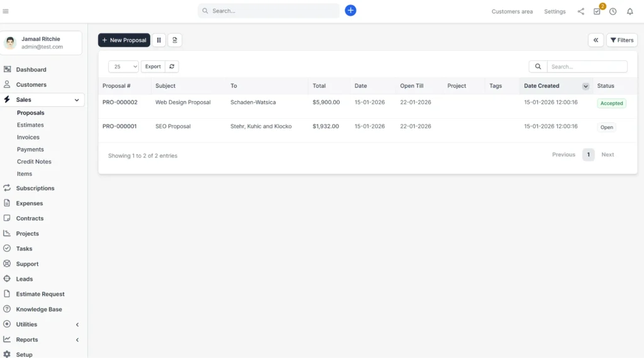Click the $5,900.00 total cell
This screenshot has height=358, width=644.
pos(326,102)
